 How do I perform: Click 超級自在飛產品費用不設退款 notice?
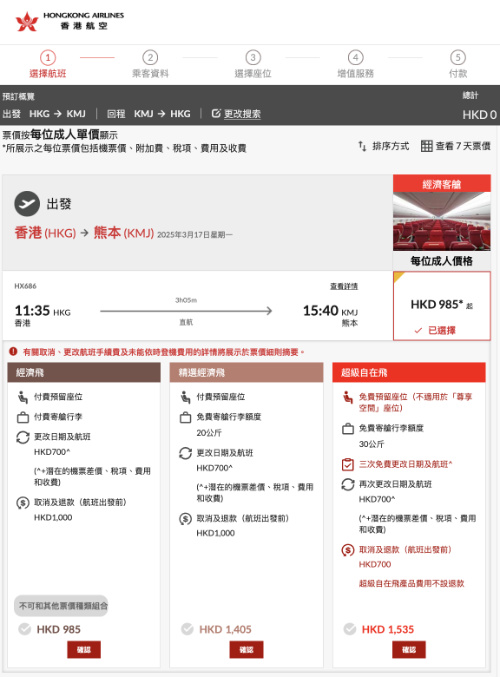(411, 583)
